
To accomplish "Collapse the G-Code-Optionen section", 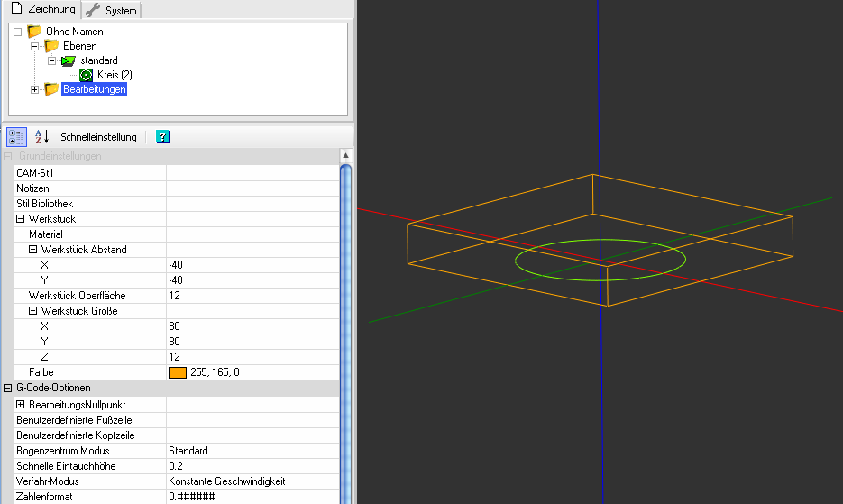I will (8, 389).
